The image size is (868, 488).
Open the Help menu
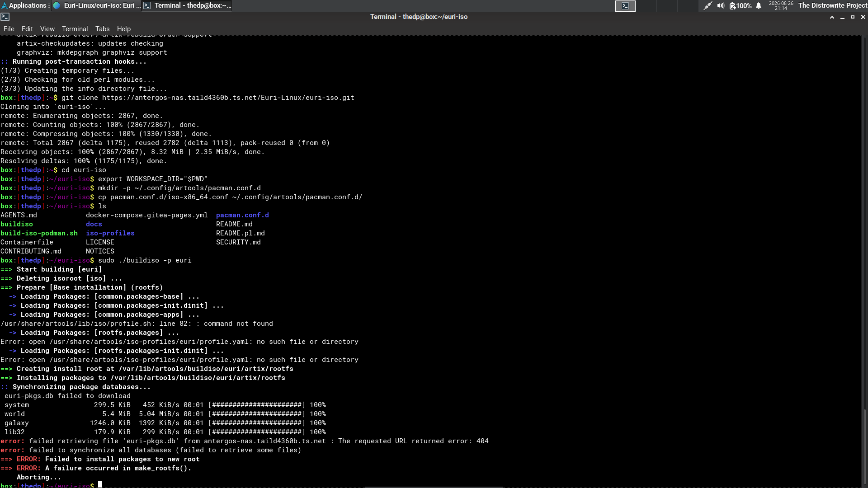point(123,29)
